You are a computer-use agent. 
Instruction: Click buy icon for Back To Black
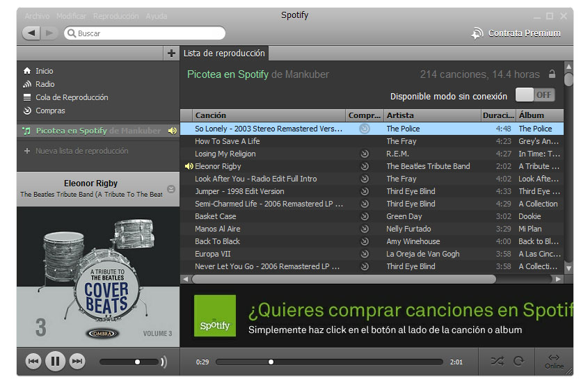click(365, 241)
